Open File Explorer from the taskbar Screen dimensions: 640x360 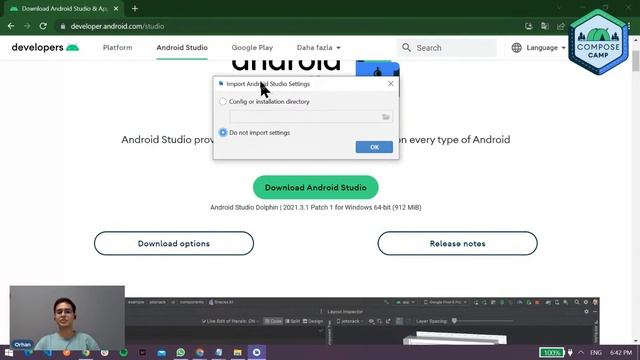pyautogui.click(x=238, y=352)
